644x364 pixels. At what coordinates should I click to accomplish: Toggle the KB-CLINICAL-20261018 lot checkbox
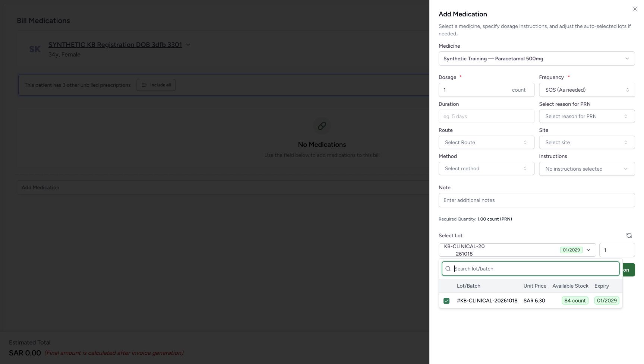[x=446, y=301]
